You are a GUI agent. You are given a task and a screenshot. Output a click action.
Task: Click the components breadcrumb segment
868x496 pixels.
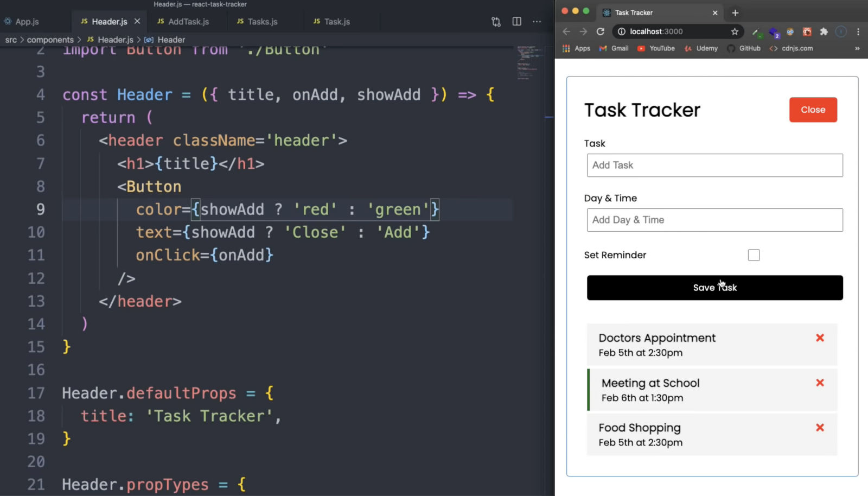click(x=50, y=40)
